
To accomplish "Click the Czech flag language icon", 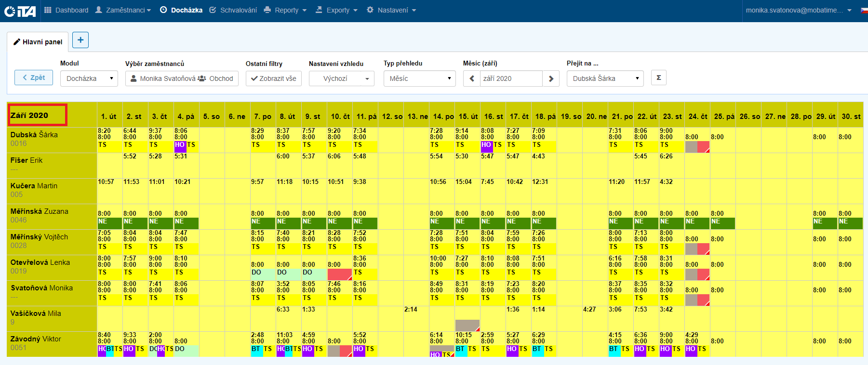I will click(864, 10).
